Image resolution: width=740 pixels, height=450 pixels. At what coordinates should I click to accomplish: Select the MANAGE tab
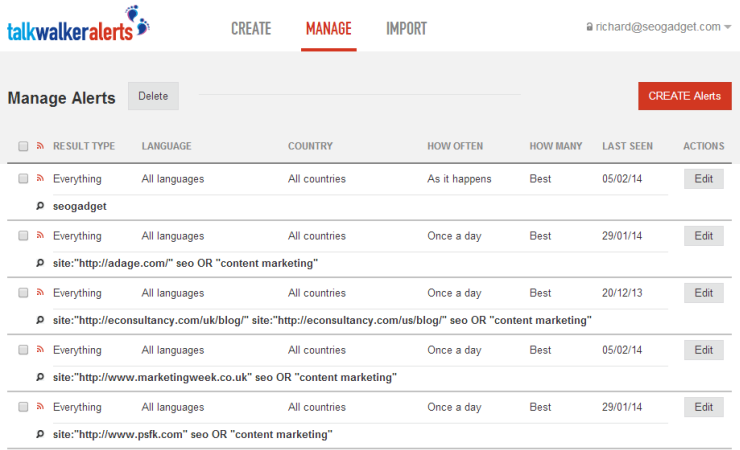click(x=328, y=29)
